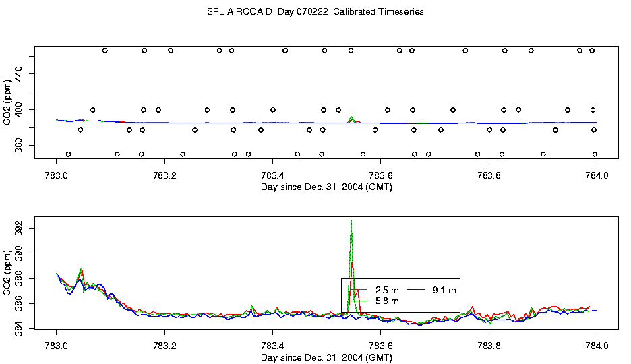Click the '392' tick label on bottom plot

(x=18, y=229)
